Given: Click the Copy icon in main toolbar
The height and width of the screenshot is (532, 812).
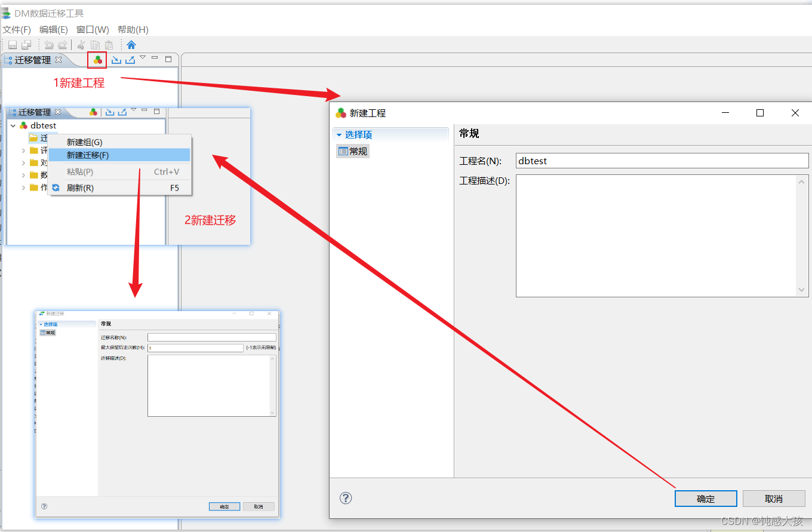Looking at the screenshot, I should (95, 45).
